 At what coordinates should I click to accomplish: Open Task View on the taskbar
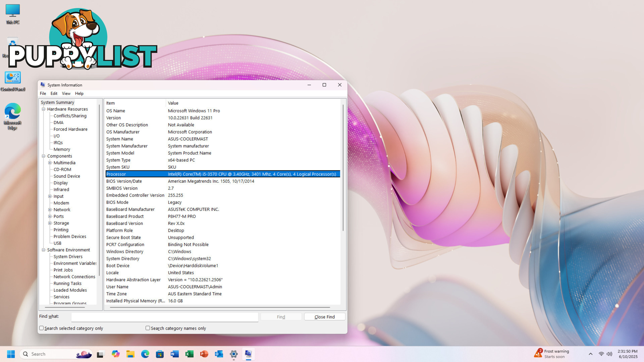coord(100,354)
